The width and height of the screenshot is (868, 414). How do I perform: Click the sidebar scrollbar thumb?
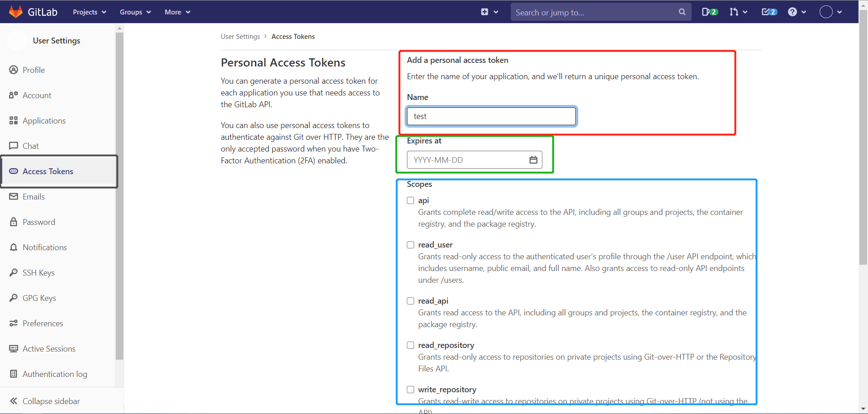coord(119,196)
